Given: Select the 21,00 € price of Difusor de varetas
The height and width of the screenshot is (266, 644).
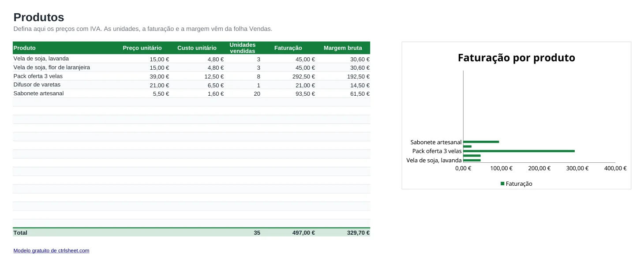Looking at the screenshot, I should click(159, 85).
